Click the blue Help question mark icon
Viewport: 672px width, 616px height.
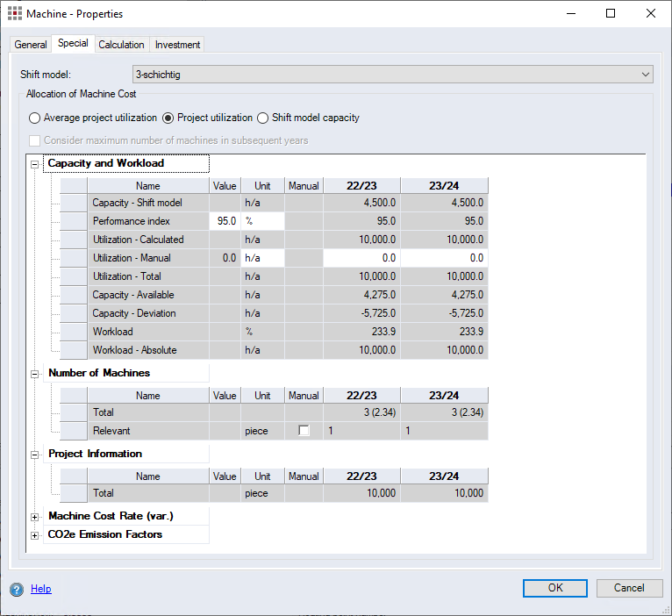coord(17,590)
